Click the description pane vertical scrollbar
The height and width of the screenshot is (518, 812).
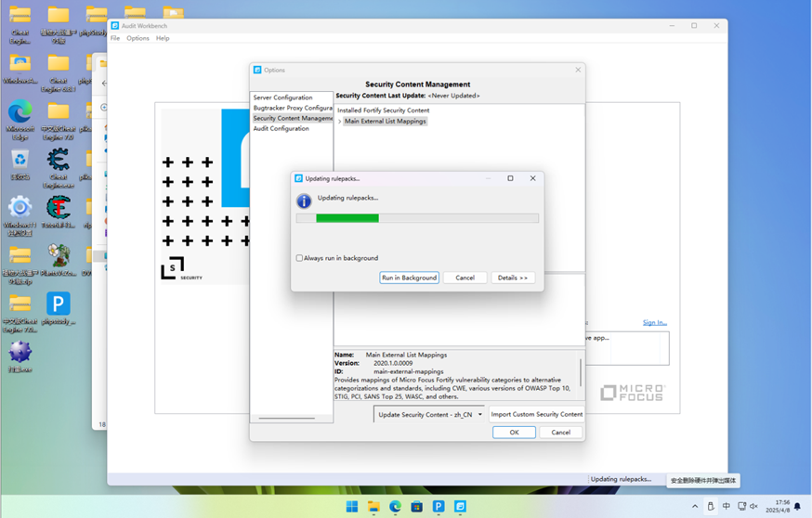pyautogui.click(x=581, y=372)
